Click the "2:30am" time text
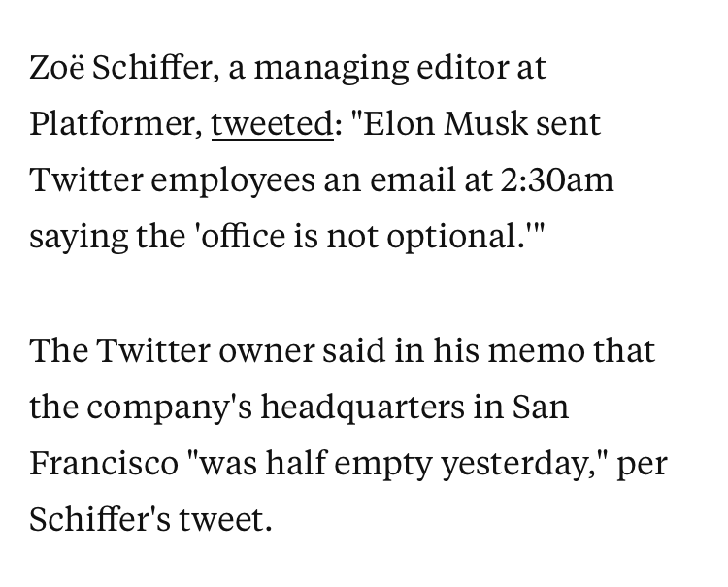Screen dimensions: 728x587 [x=557, y=180]
